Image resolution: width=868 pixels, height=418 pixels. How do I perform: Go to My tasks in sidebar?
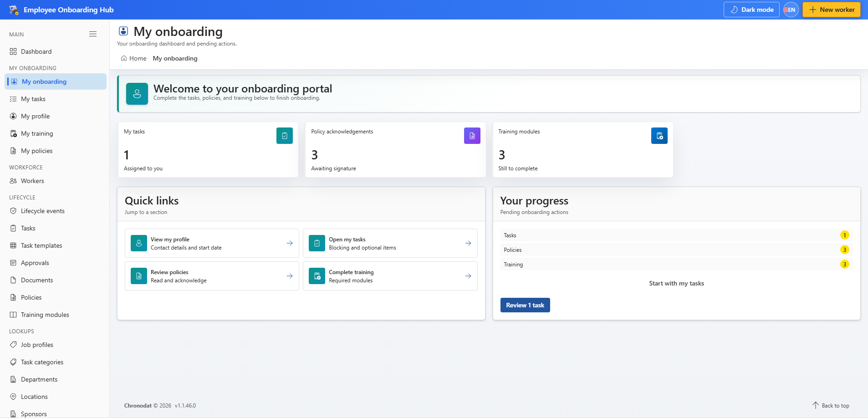pyautogui.click(x=56, y=99)
